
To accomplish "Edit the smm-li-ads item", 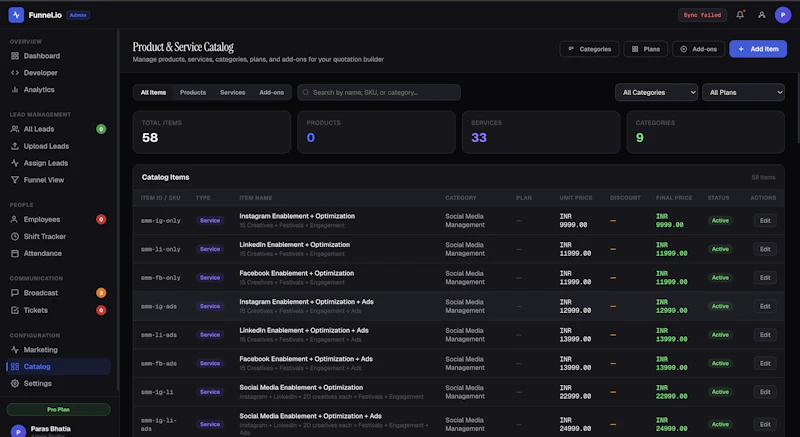I will pyautogui.click(x=765, y=335).
